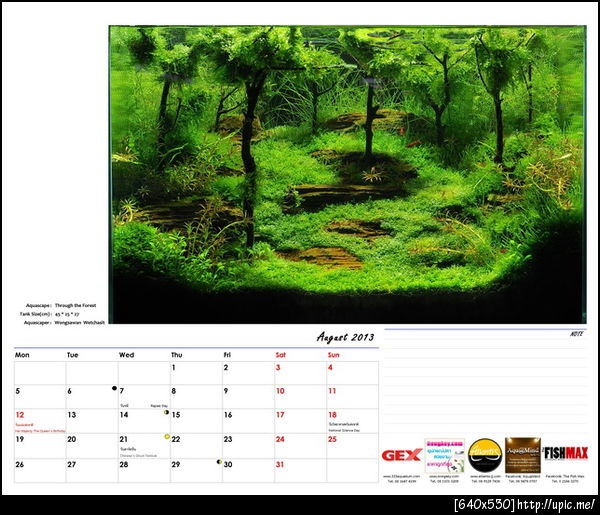Image resolution: width=600 pixels, height=515 pixels.
Task: Click the website address under the Atlantis logo
Action: click(x=486, y=477)
